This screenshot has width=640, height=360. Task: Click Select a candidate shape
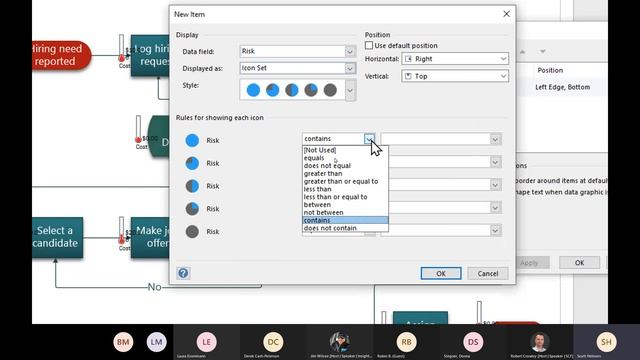[58, 237]
